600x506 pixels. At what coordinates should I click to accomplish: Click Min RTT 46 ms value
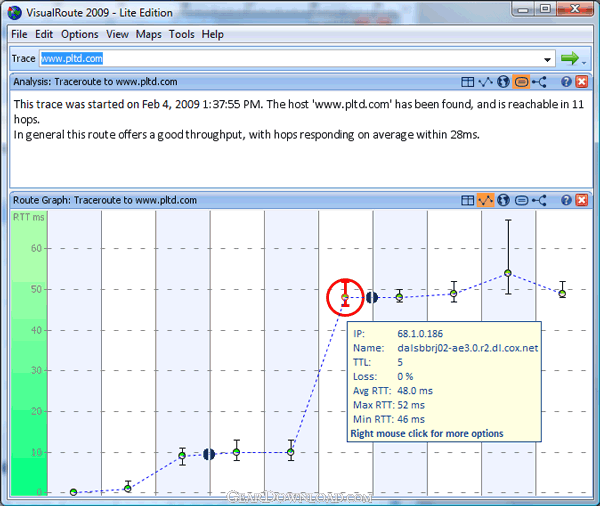[x=411, y=419]
